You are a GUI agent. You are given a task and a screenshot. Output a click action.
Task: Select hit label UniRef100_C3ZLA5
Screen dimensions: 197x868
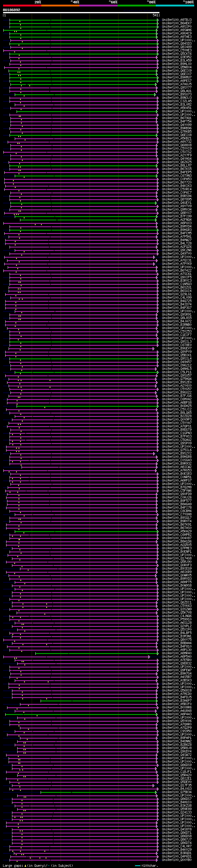177,101
